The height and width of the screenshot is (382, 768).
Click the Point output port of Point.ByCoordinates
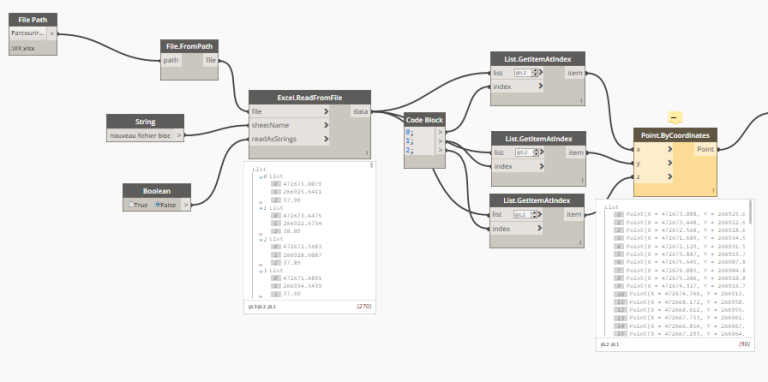[x=705, y=149]
